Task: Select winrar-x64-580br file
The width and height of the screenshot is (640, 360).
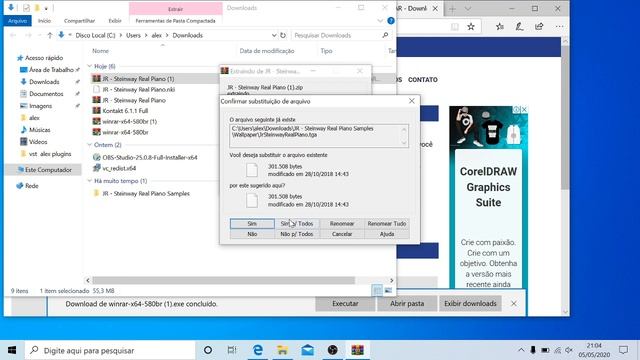Action: click(x=125, y=132)
